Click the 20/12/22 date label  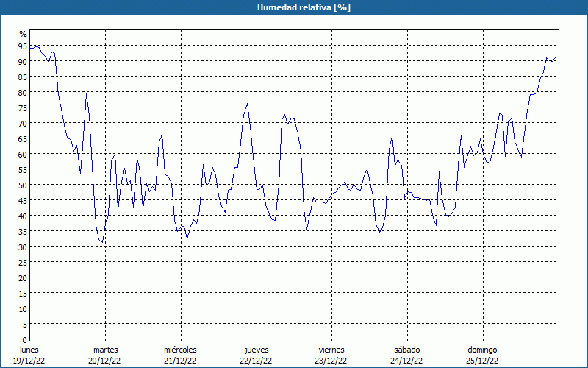pyautogui.click(x=104, y=361)
